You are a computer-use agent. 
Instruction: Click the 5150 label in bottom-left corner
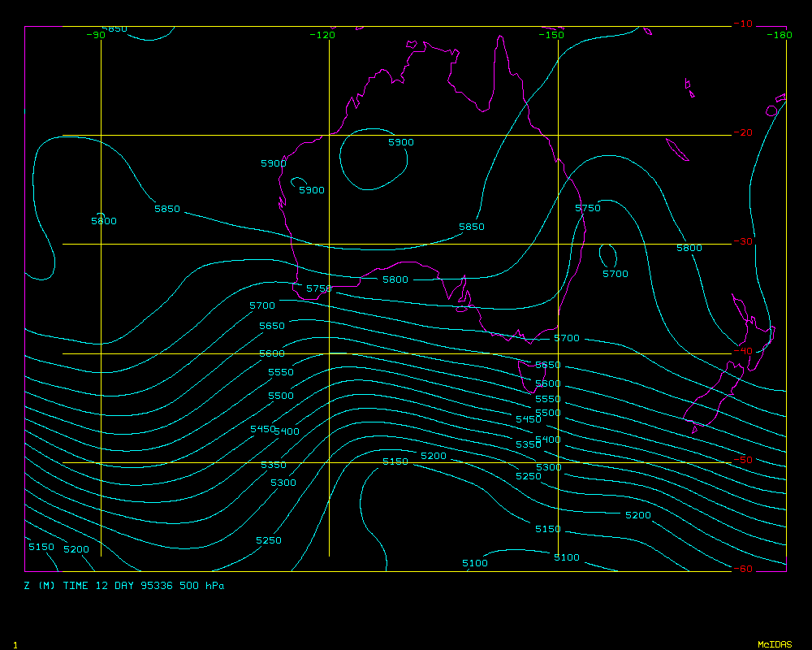pyautogui.click(x=41, y=547)
